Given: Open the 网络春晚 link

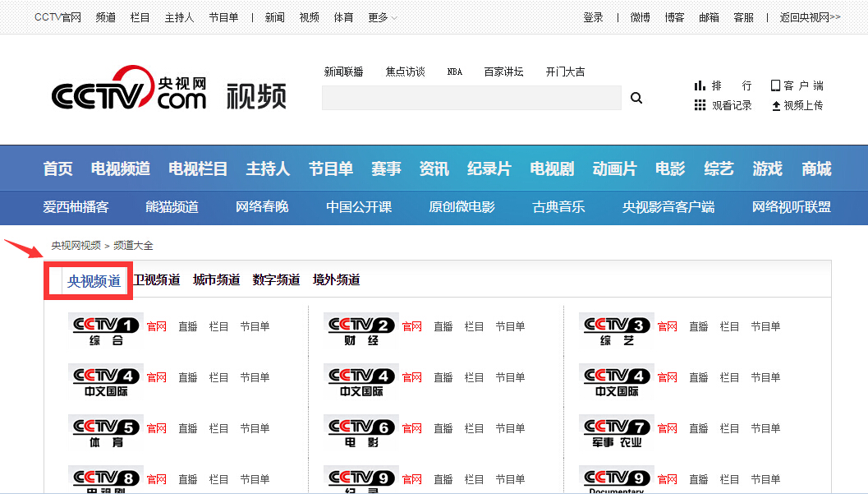Looking at the screenshot, I should [262, 207].
